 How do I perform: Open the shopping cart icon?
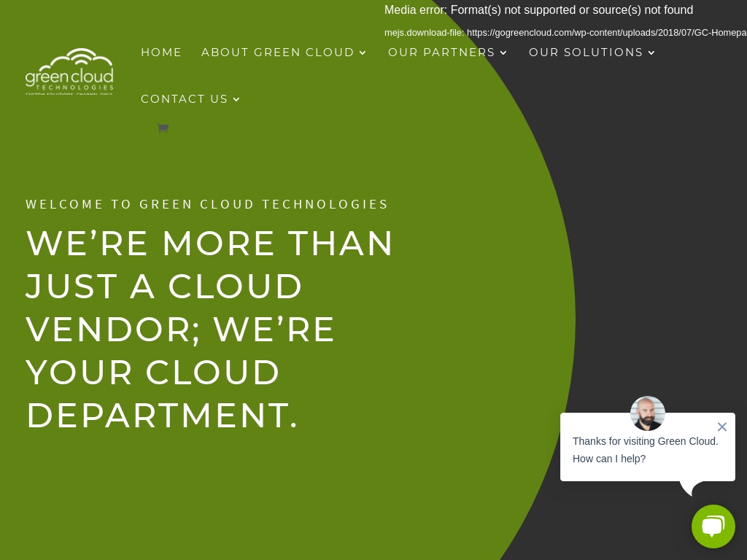[x=163, y=128]
